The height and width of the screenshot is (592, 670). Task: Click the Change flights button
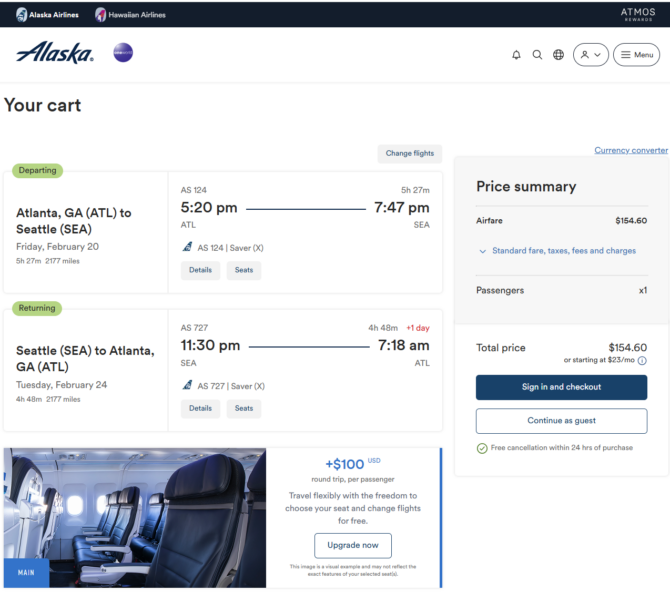click(410, 153)
